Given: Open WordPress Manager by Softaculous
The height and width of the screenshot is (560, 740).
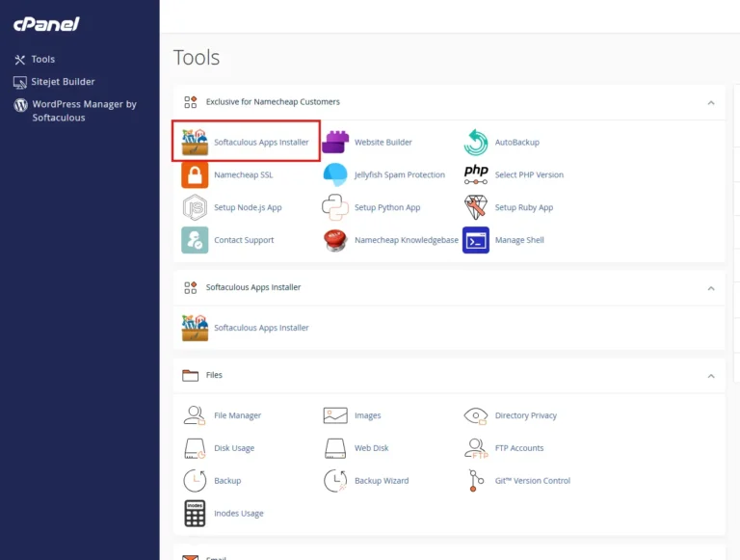Looking at the screenshot, I should [83, 111].
